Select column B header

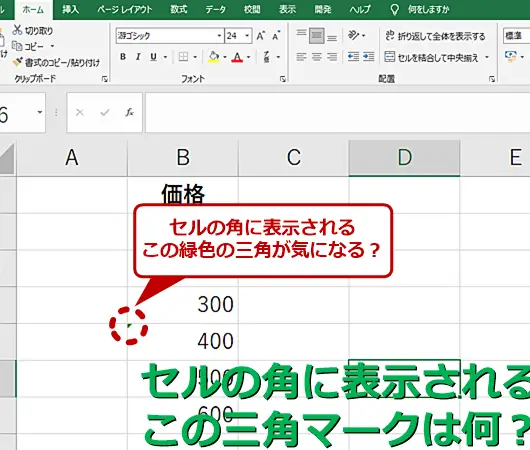183,158
